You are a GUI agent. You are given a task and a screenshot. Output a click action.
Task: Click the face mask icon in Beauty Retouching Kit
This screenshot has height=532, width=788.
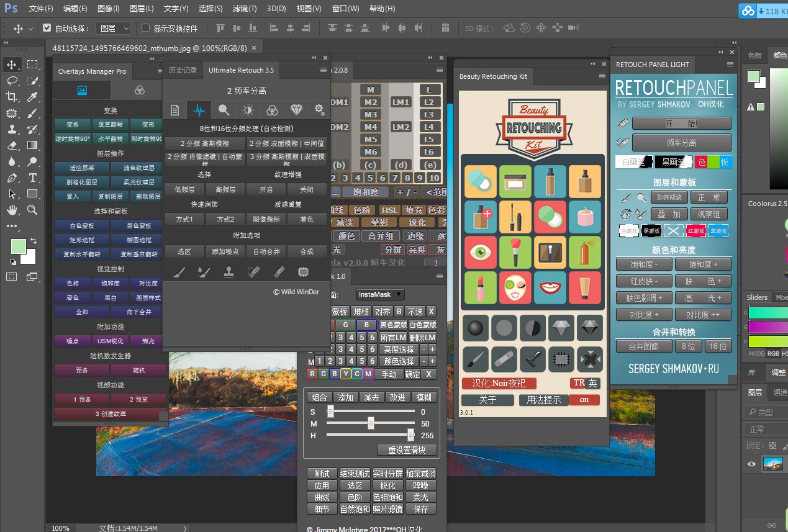pos(515,287)
